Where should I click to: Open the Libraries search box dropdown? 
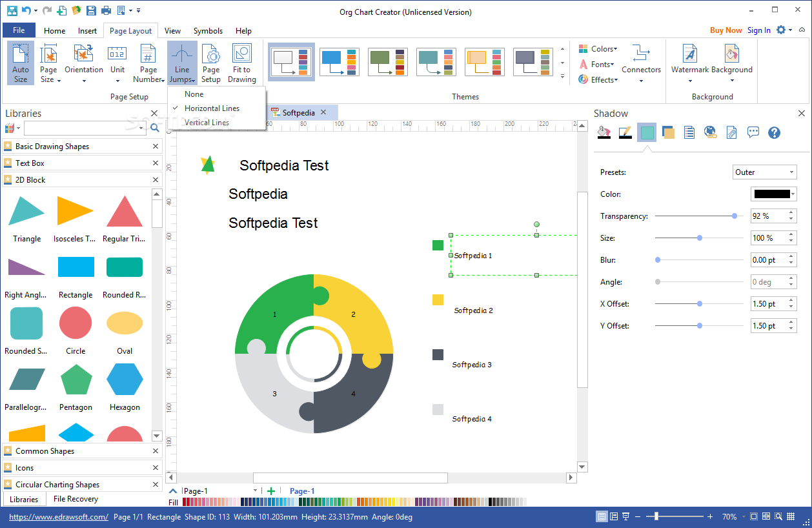pos(141,128)
